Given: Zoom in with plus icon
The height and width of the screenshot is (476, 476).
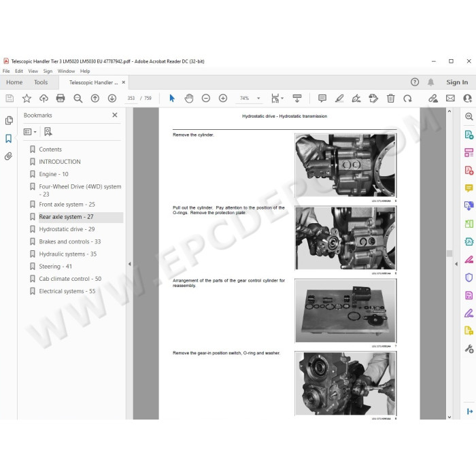Looking at the screenshot, I should click(223, 98).
